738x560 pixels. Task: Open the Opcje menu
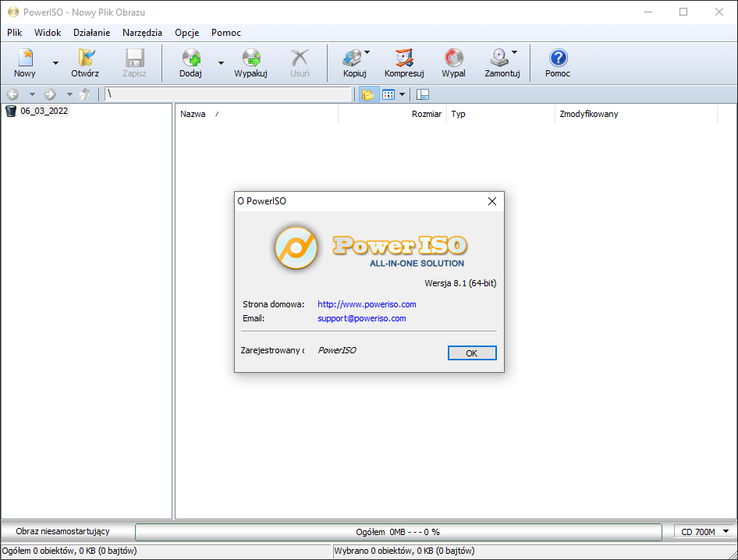click(x=187, y=33)
